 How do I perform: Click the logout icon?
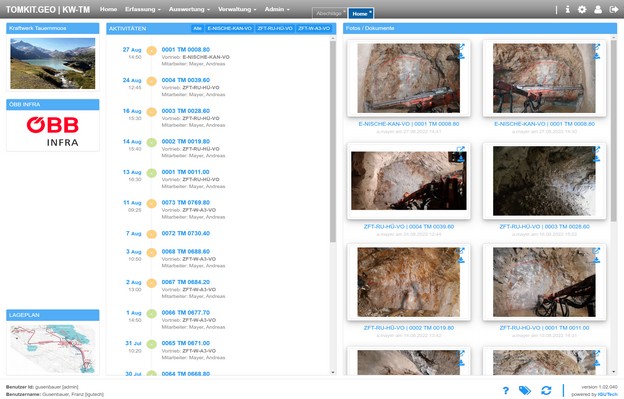coord(614,10)
